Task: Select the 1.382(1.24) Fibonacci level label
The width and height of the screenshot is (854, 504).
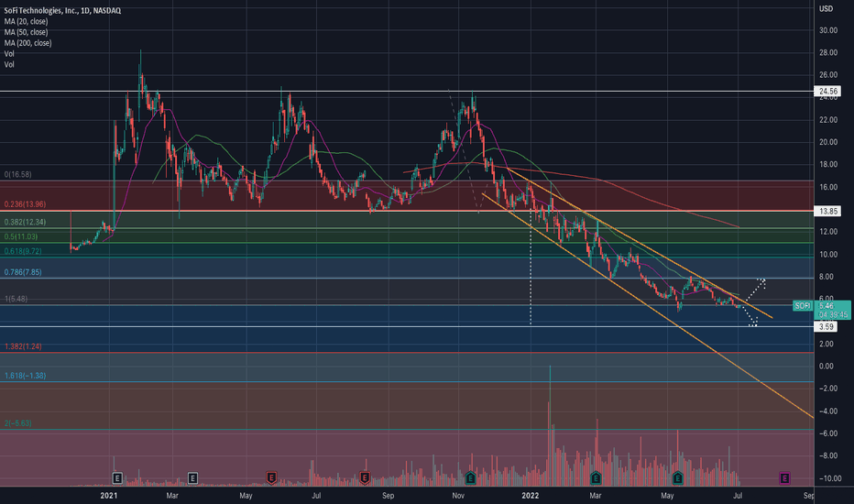Action: (x=23, y=346)
